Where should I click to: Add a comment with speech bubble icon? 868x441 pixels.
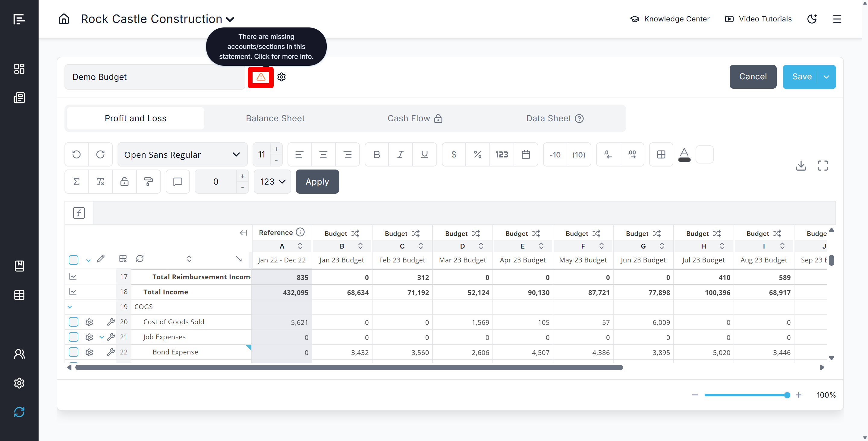pyautogui.click(x=178, y=182)
